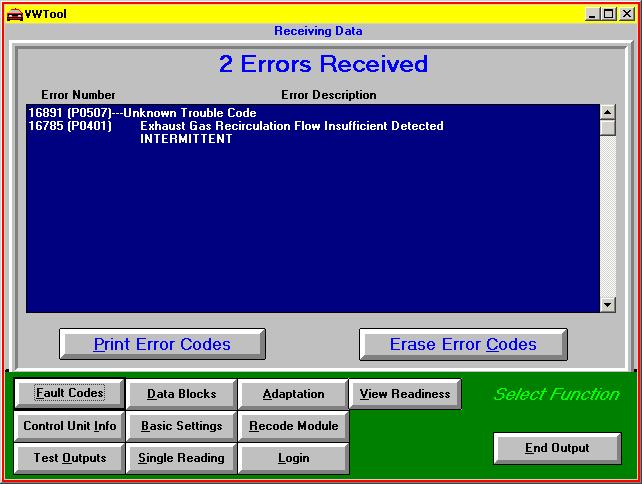Click the Login button
Screen dimensions: 642x484
(293, 458)
